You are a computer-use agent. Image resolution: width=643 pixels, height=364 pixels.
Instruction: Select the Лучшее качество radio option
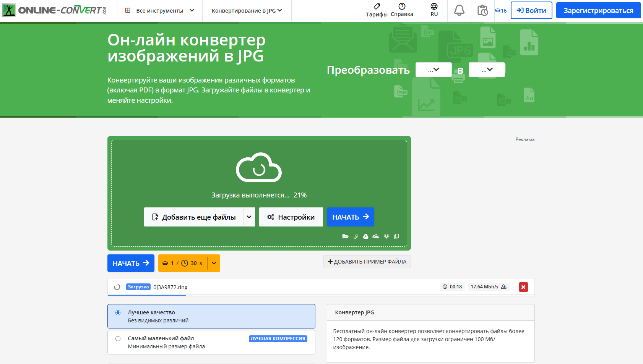(x=118, y=312)
